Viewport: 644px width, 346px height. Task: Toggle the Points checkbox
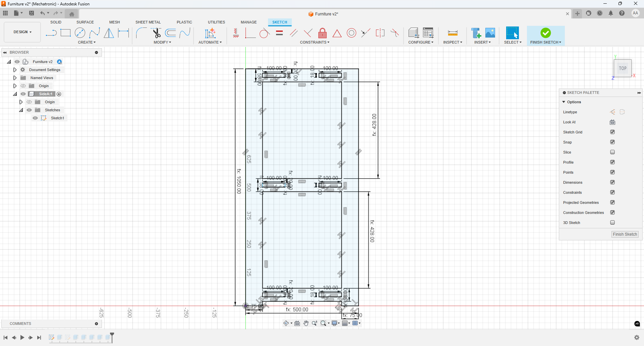pyautogui.click(x=612, y=172)
